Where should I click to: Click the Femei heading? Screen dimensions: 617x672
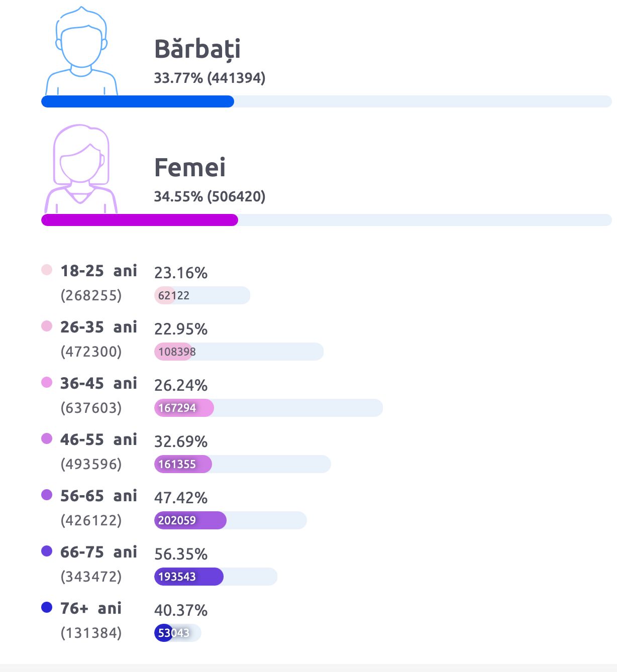[x=189, y=167]
